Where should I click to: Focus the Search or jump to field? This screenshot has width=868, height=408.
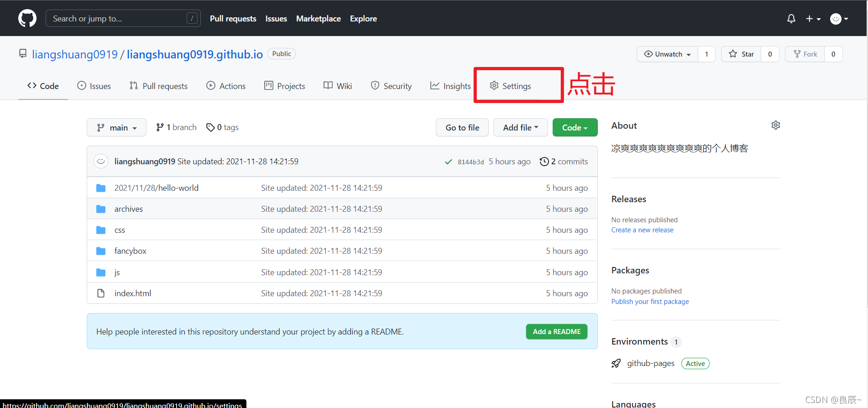click(x=123, y=19)
